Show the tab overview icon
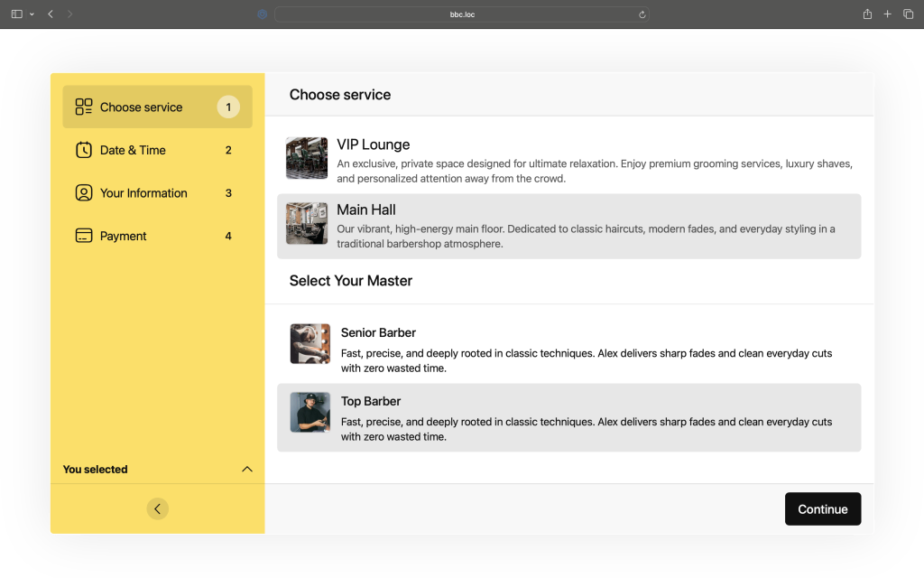The width and height of the screenshot is (924, 578). pos(908,14)
